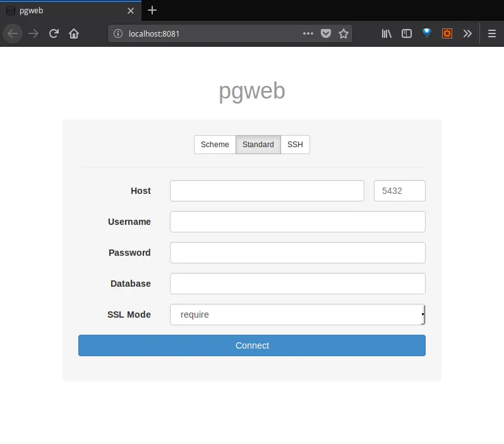504x444 pixels.
Task: Reload the current page
Action: point(54,33)
